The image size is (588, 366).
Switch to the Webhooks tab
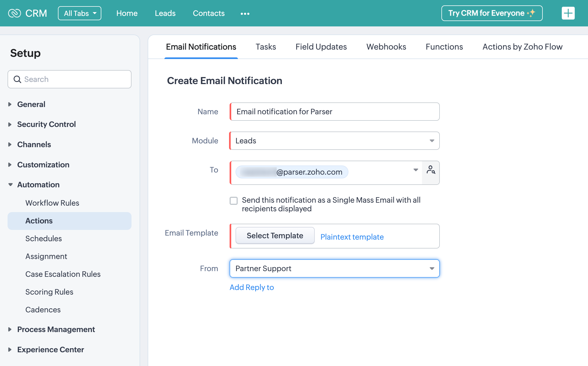pyautogui.click(x=386, y=47)
